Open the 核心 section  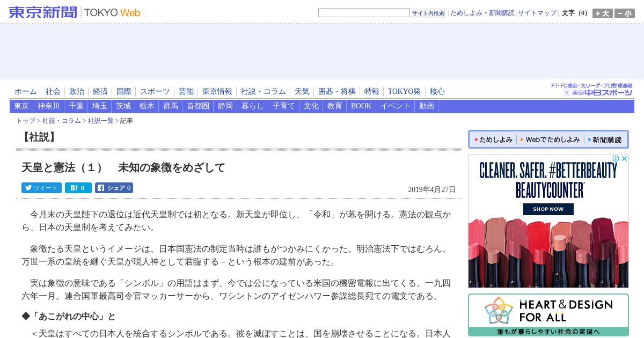437,92
